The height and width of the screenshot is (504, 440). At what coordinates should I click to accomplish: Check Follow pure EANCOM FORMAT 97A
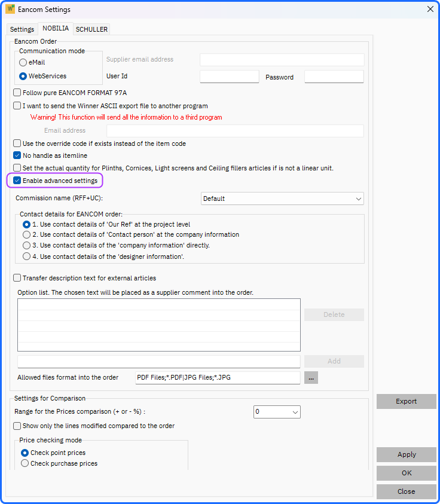[17, 93]
